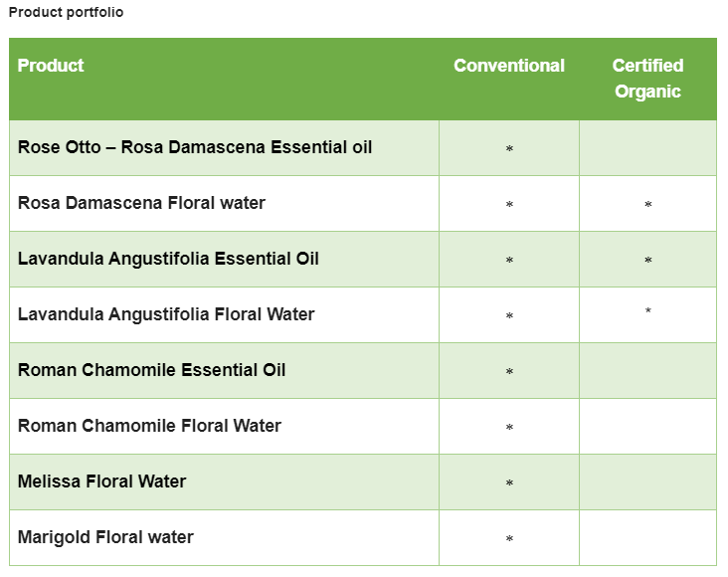Image resolution: width=728 pixels, height=577 pixels.
Task: Click the Roman Chamomile Essential Oil cell
Action: point(151,370)
